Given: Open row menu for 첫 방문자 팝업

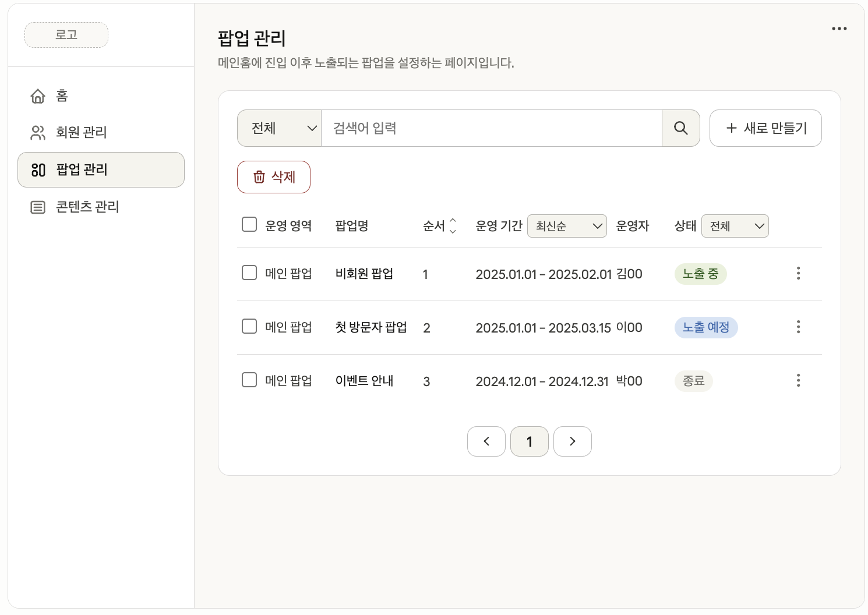Looking at the screenshot, I should [x=798, y=327].
